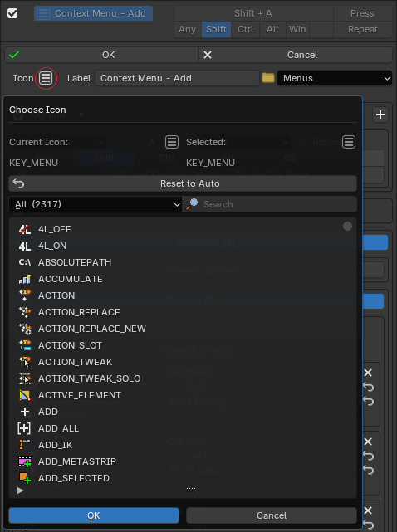Image resolution: width=397 pixels, height=532 pixels.
Task: Click the top Cancel button
Action: (x=295, y=55)
